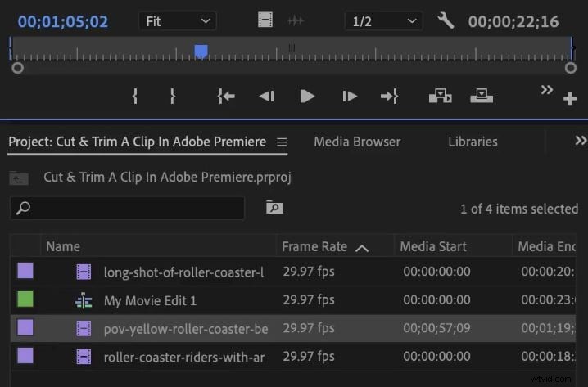This screenshot has width=588, height=387.
Task: Click right zoom scroll bar handle
Action: [570, 68]
